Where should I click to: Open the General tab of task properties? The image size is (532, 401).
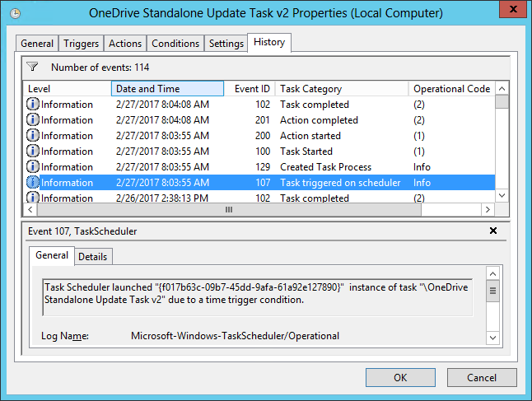coord(37,44)
